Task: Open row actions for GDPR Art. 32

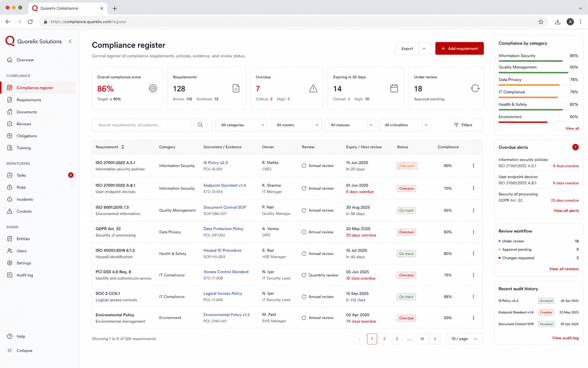Action: (473, 232)
